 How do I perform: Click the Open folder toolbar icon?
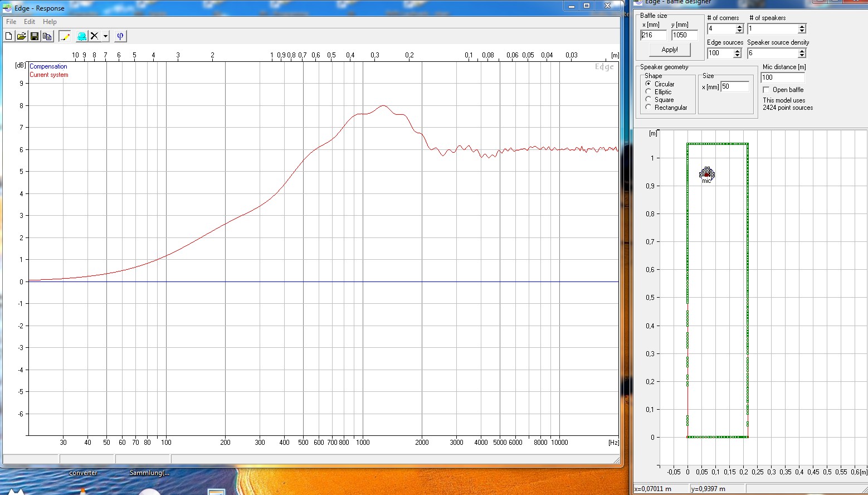(x=21, y=36)
